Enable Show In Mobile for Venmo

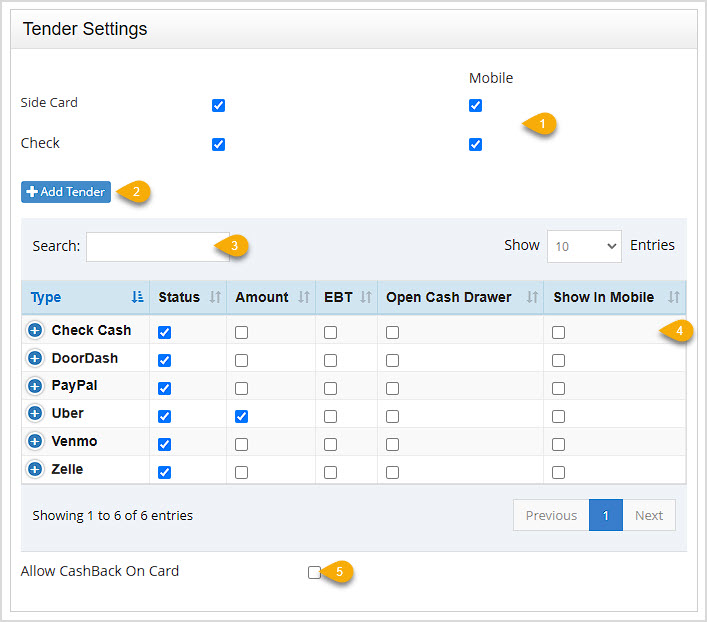coord(558,444)
